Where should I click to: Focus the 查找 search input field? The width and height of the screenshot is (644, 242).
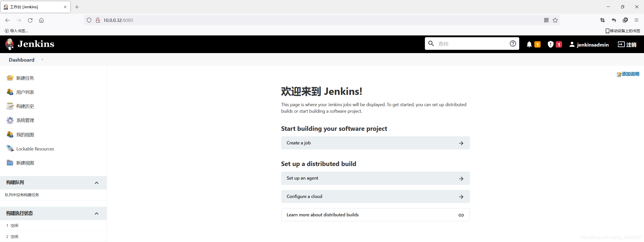pos(472,44)
